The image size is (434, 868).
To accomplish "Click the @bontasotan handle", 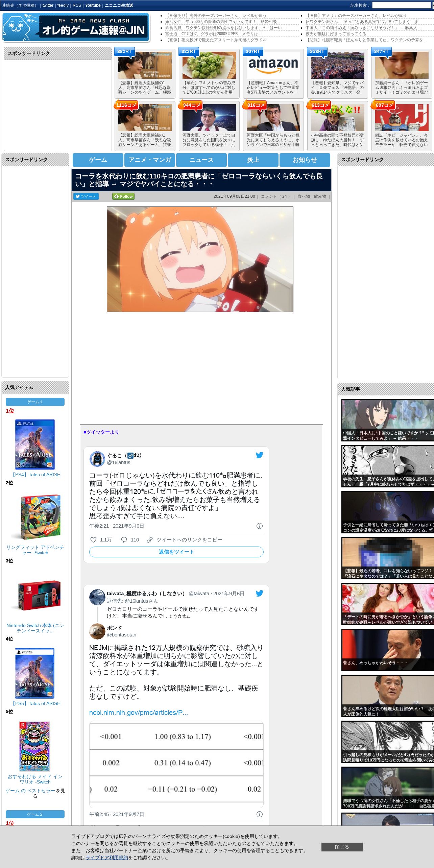I will tap(121, 635).
